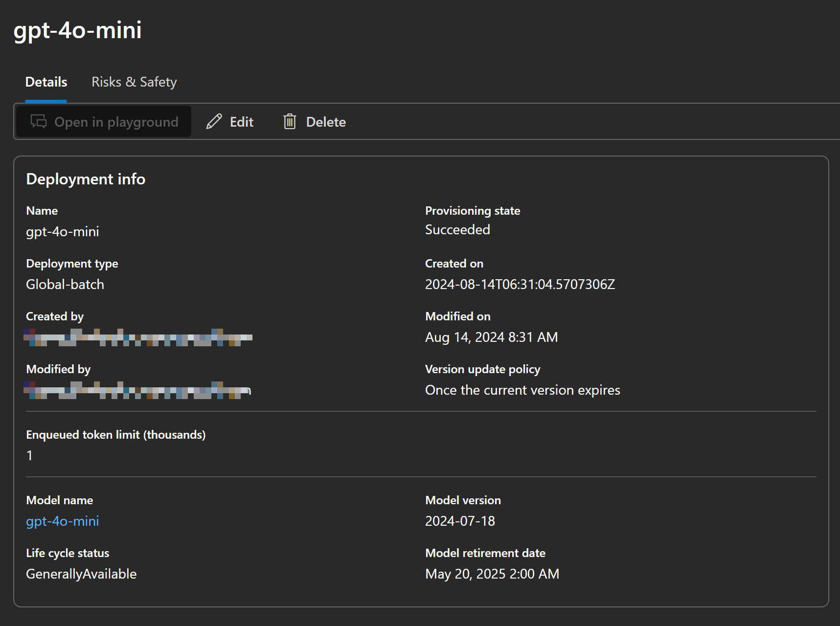
Task: Open the Risks & Safety tab
Action: tap(134, 82)
